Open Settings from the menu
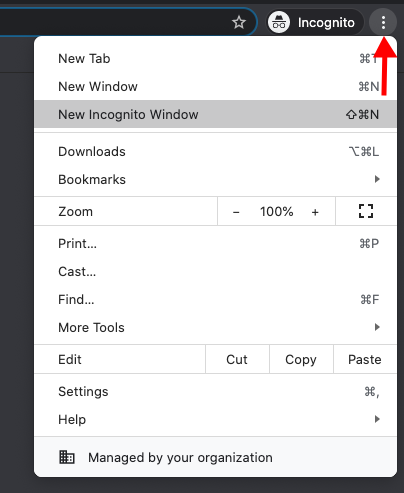 pos(215,391)
